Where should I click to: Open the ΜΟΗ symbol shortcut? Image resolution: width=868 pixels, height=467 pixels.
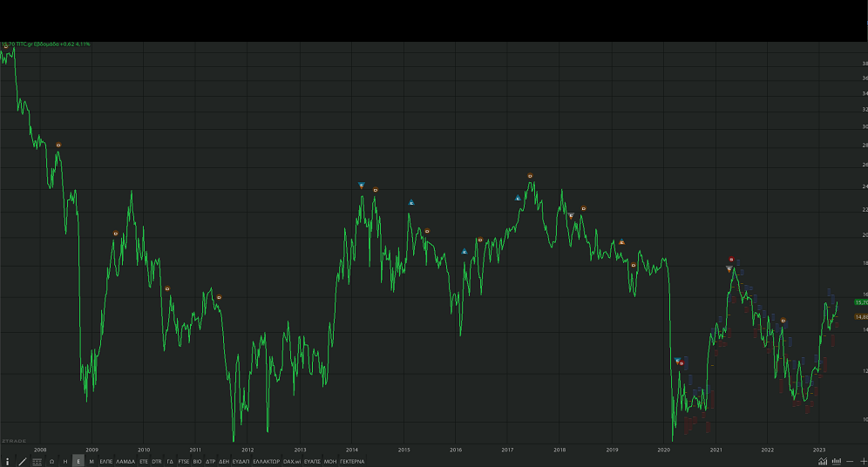[x=330, y=462]
